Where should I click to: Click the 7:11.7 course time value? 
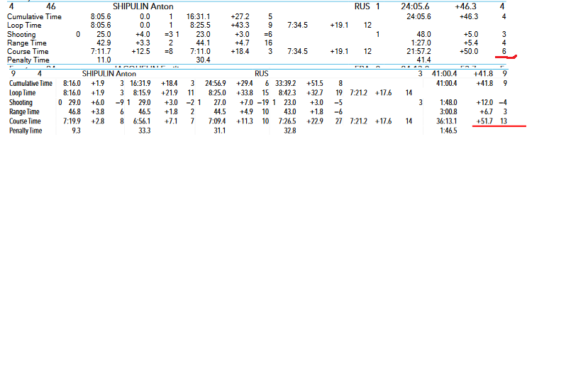[101, 52]
